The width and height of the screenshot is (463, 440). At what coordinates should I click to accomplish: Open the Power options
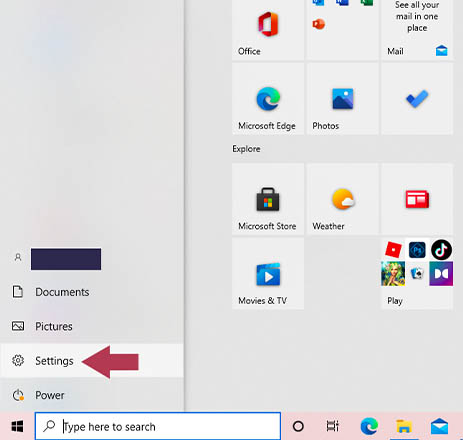(x=92, y=395)
